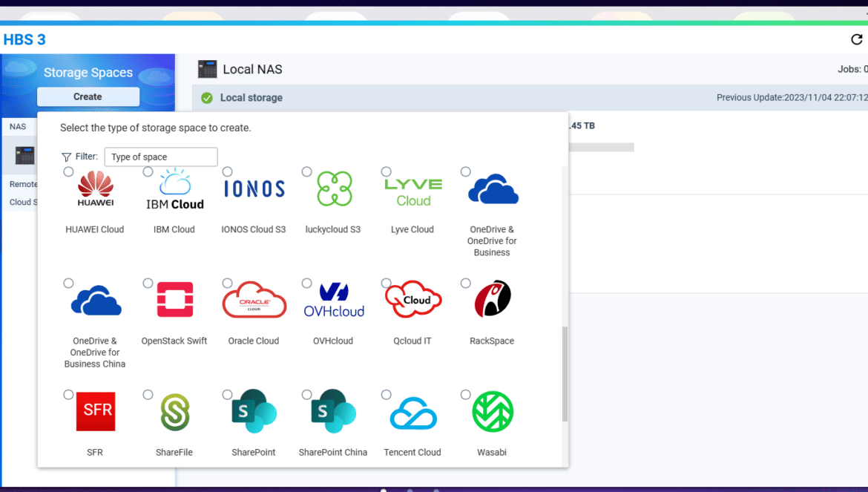Choose the IONOS logo image
868x492 pixels.
click(x=254, y=188)
